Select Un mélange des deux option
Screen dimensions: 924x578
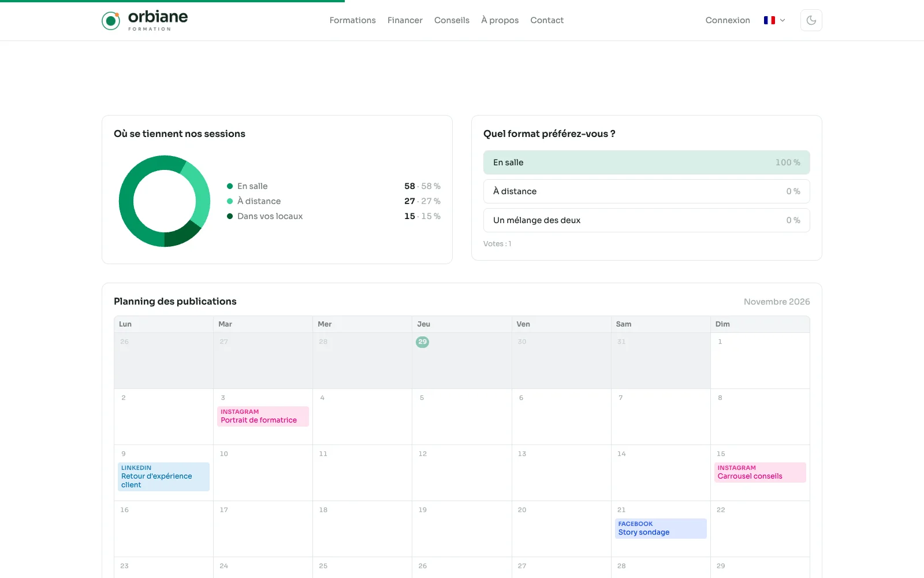click(647, 220)
